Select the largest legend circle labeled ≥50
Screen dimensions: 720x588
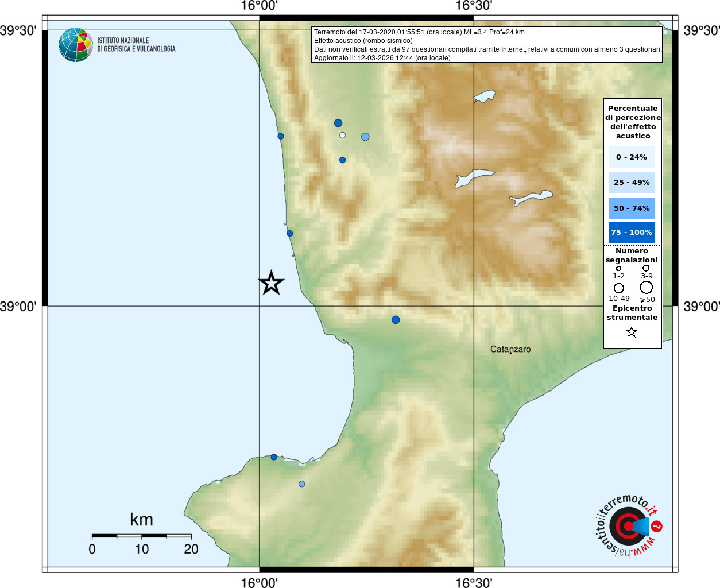[x=647, y=287]
